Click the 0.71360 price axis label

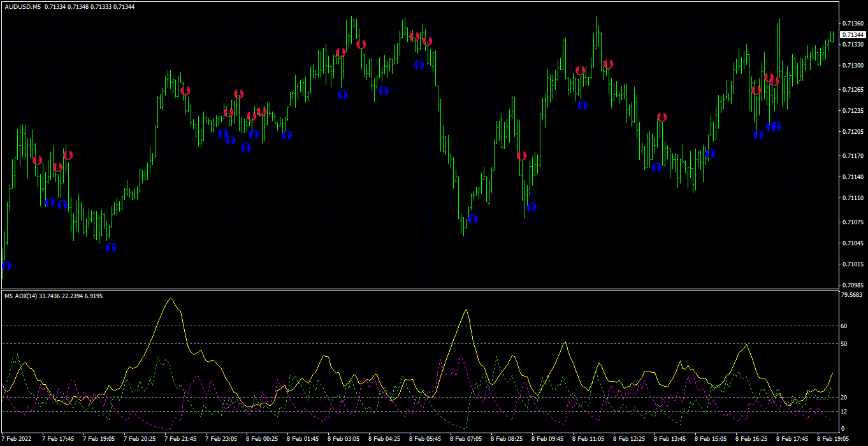pos(853,24)
